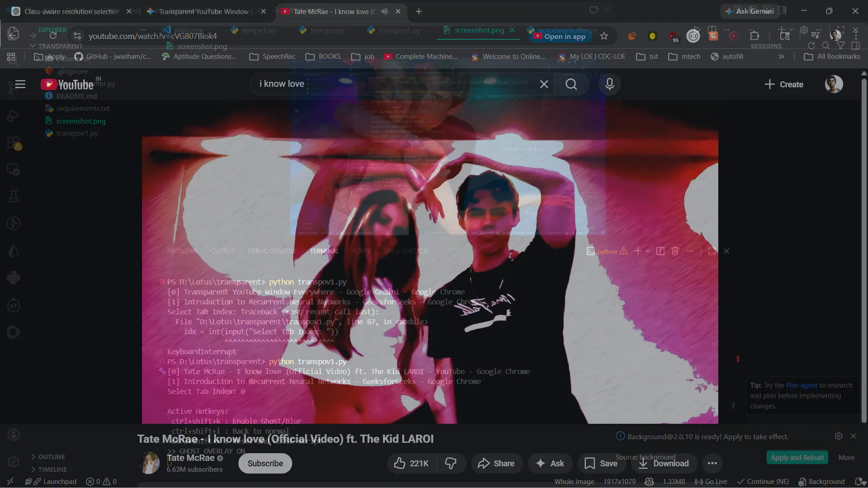
Task: Mute the Tate McRae tab audio
Action: [x=384, y=11]
